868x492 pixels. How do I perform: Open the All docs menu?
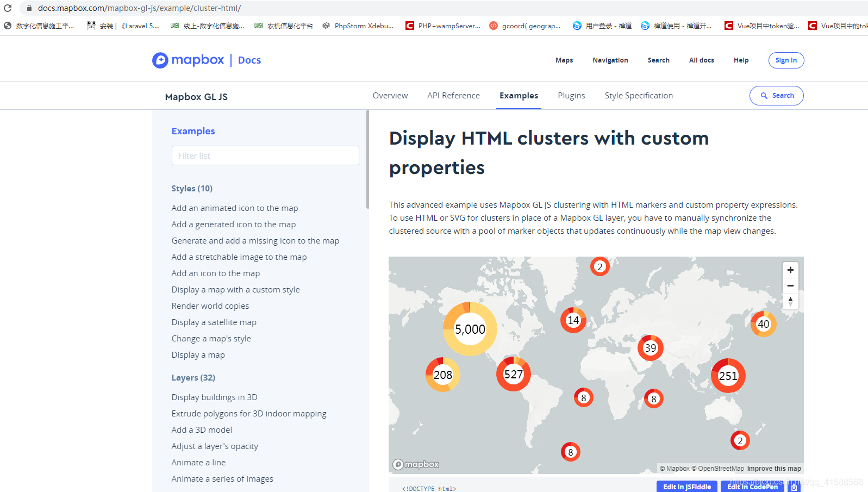coord(702,60)
